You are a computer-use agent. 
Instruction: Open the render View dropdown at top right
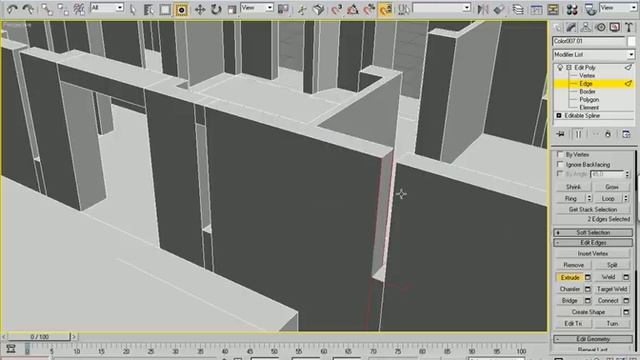tap(618, 7)
